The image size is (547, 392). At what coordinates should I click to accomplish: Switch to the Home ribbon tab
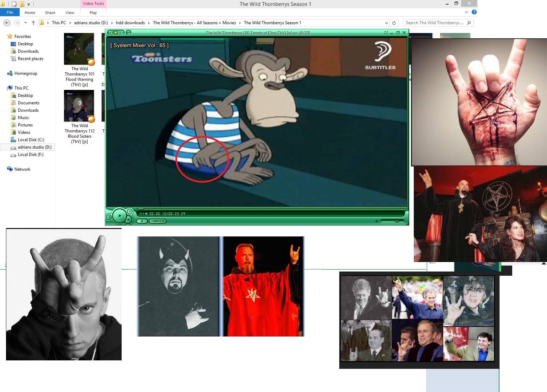coord(30,13)
